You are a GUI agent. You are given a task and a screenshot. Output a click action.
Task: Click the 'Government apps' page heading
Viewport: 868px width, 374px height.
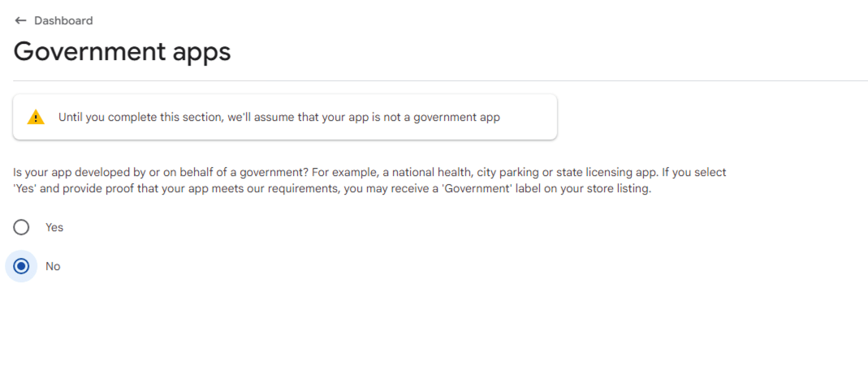point(122,51)
